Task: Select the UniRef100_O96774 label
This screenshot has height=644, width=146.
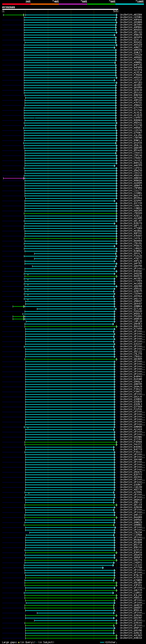Action: pos(131,560)
